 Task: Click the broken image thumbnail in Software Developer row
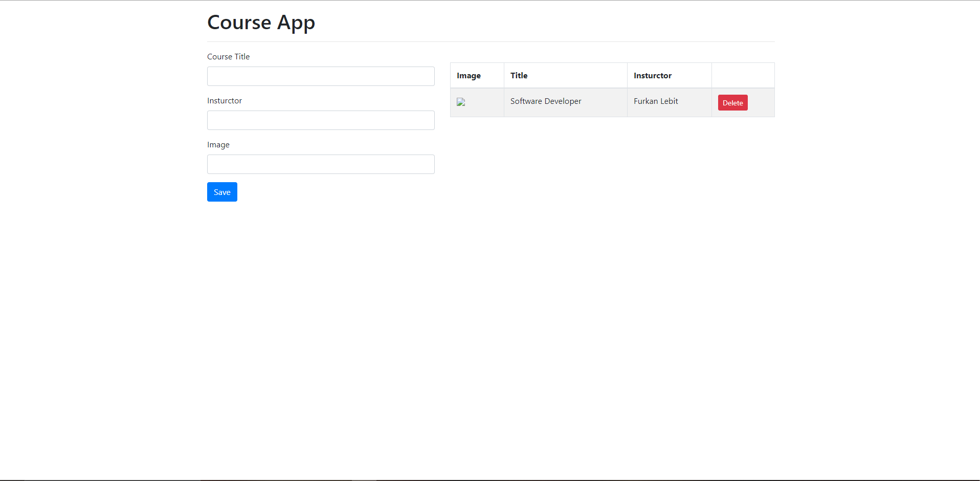click(461, 102)
